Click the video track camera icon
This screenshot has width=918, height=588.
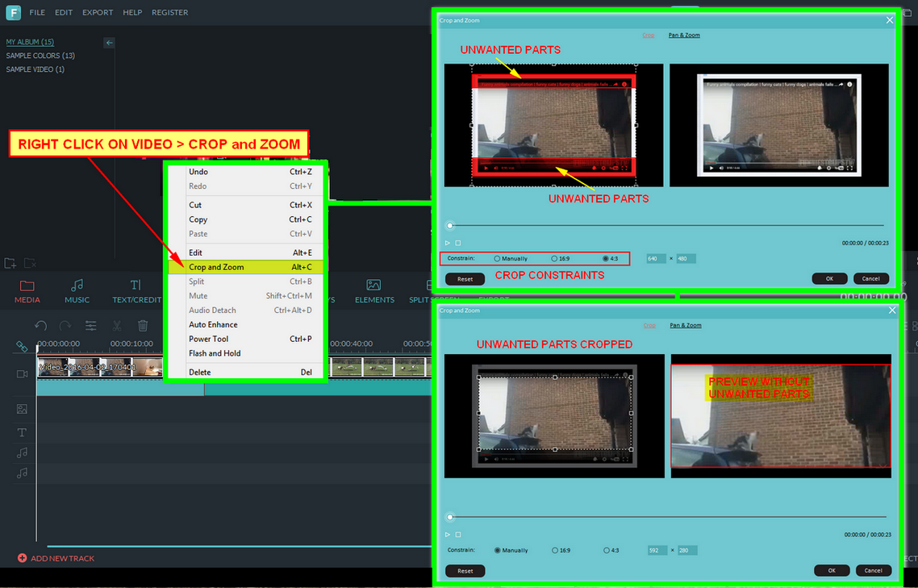[22, 373]
